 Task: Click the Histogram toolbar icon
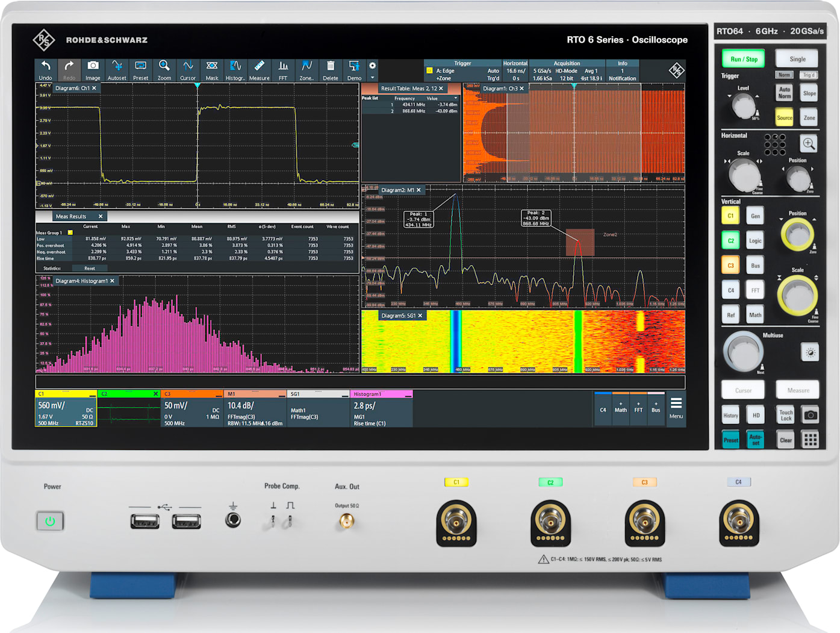coord(235,69)
